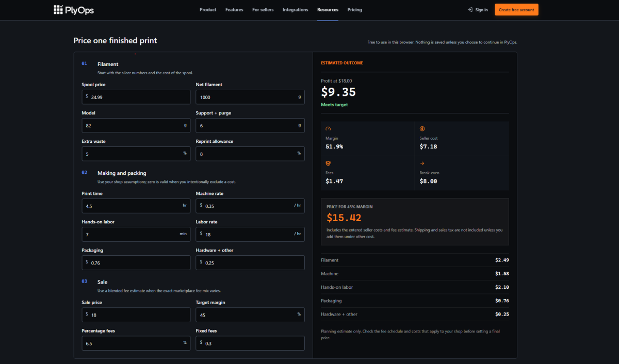
Task: Click the $9.35 profit value
Action: (338, 92)
